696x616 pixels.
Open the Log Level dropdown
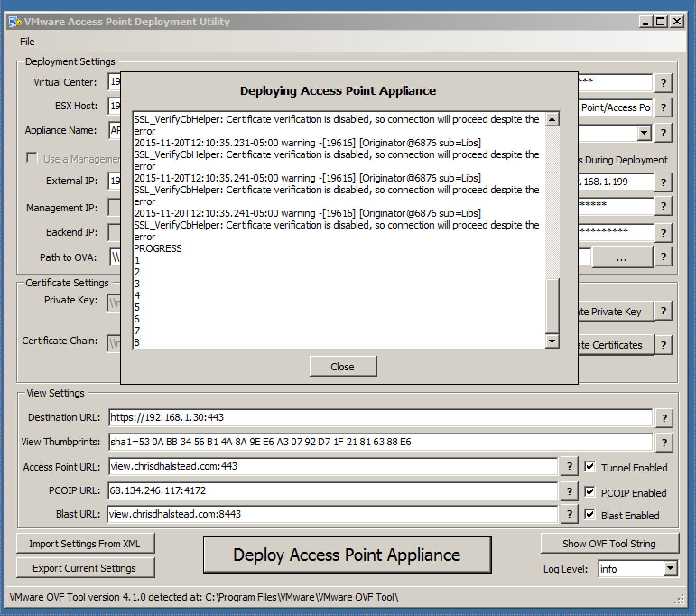[x=670, y=569]
